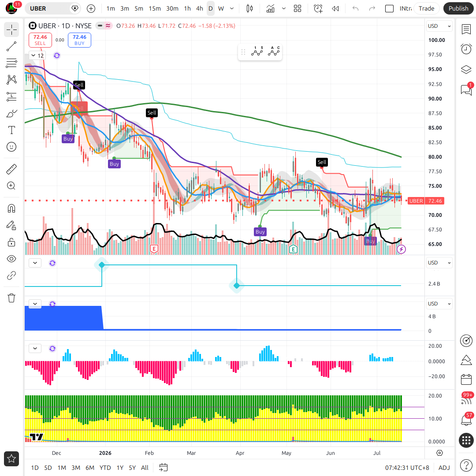
Task: Expand the timeframe dropdown chevron
Action: (x=232, y=8)
